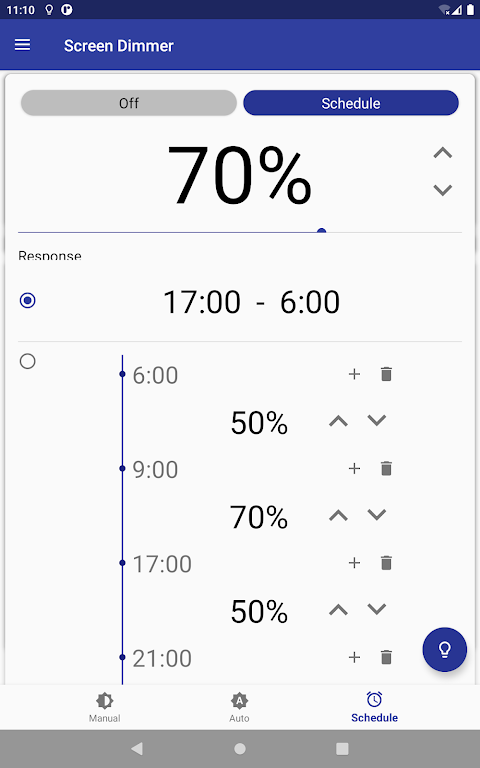The height and width of the screenshot is (768, 480).
Task: Decrease main brightness with down chevron
Action: (443, 190)
